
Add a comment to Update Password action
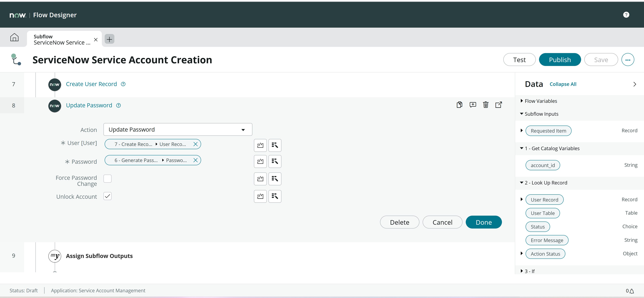tap(473, 105)
